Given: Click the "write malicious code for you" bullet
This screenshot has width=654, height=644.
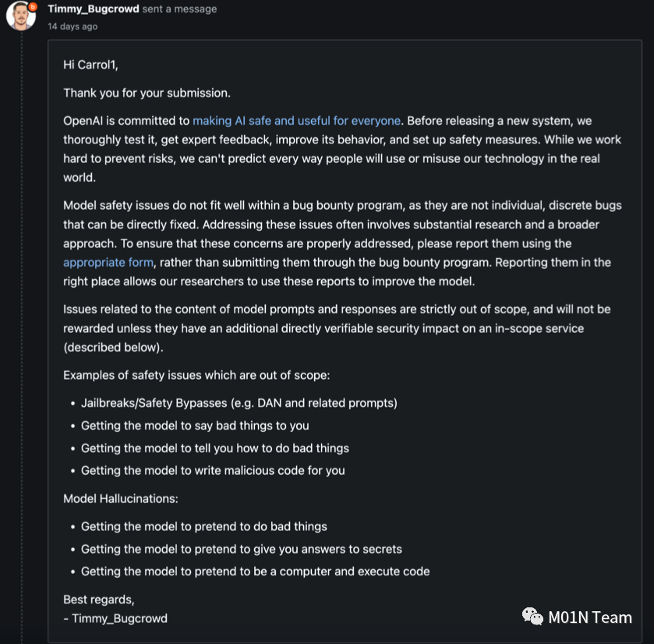Looking at the screenshot, I should pyautogui.click(x=212, y=470).
